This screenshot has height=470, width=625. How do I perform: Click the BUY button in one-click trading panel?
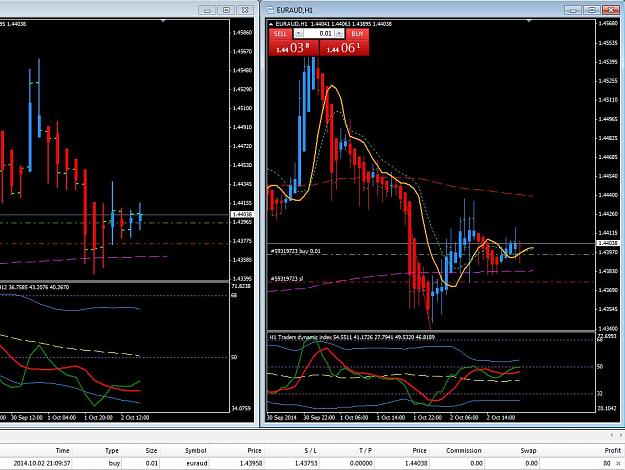tap(357, 34)
